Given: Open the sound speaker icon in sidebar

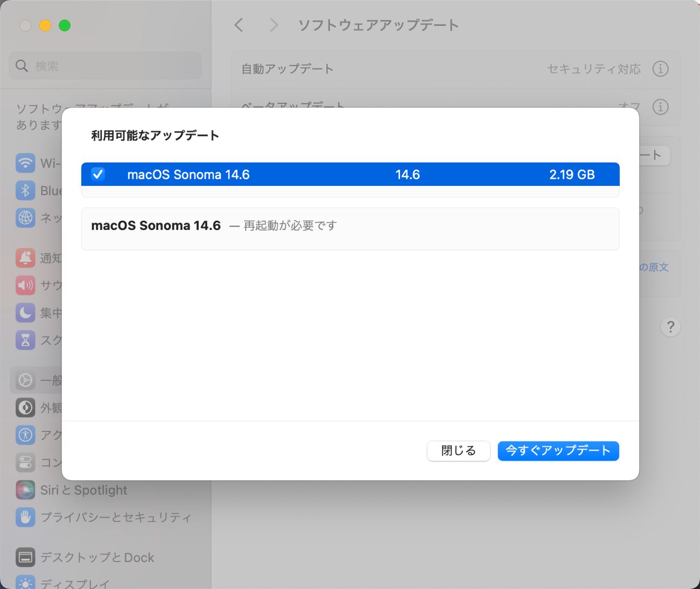Looking at the screenshot, I should coord(25,285).
